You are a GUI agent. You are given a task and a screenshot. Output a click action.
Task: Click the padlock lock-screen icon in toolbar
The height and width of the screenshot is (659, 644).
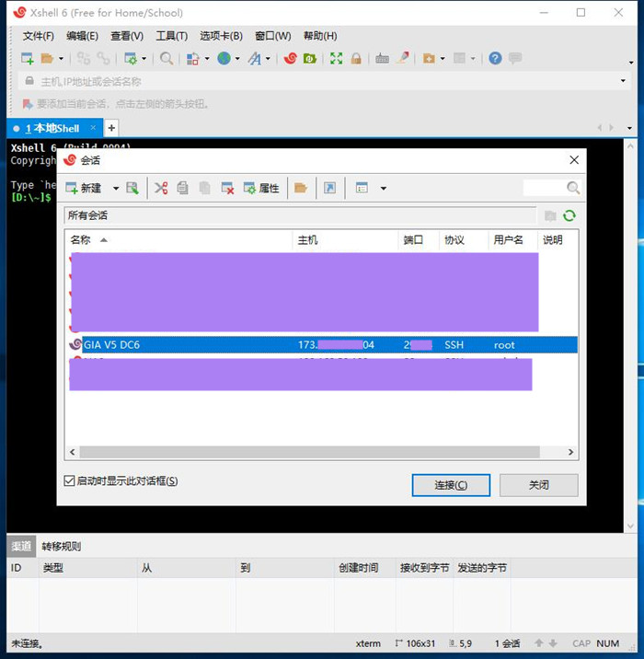(356, 58)
